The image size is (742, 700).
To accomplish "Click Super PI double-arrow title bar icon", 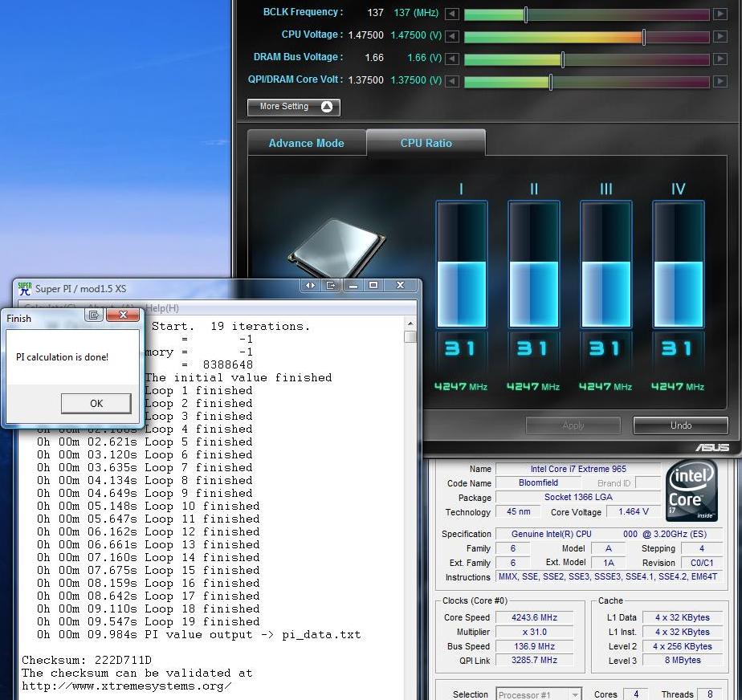I will tap(311, 285).
